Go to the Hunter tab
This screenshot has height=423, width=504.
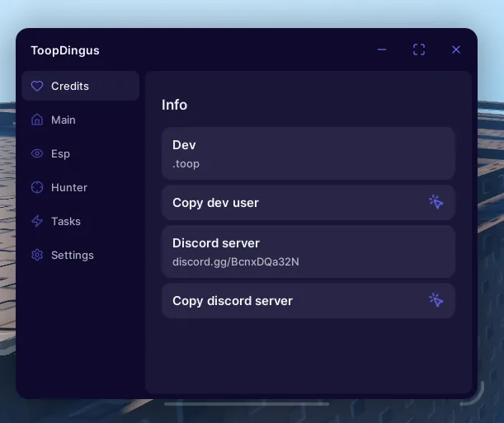click(80, 187)
